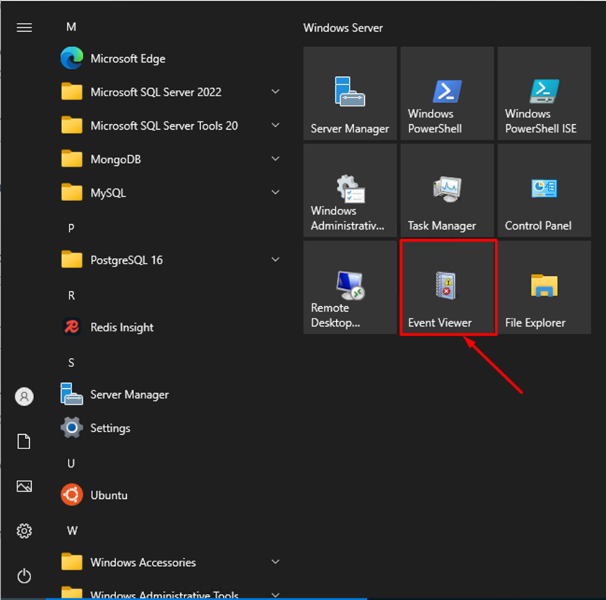
Task: Click the Power icon in sidebar
Action: [24, 576]
